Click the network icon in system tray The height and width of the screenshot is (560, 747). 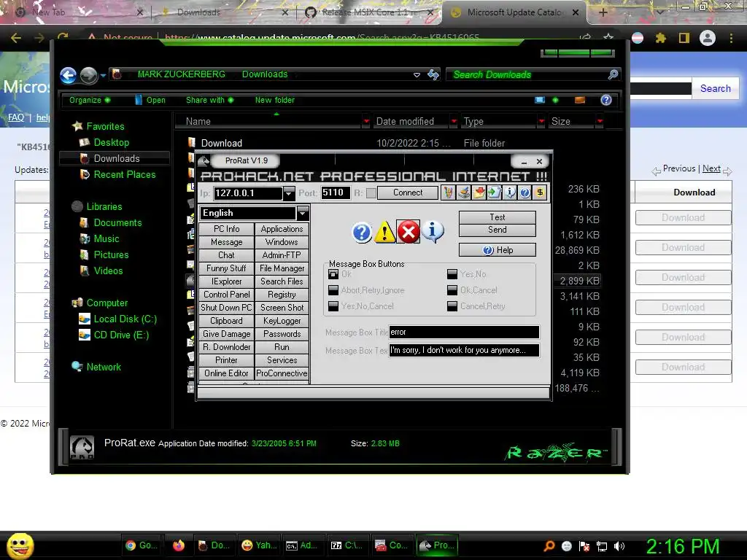(x=602, y=546)
